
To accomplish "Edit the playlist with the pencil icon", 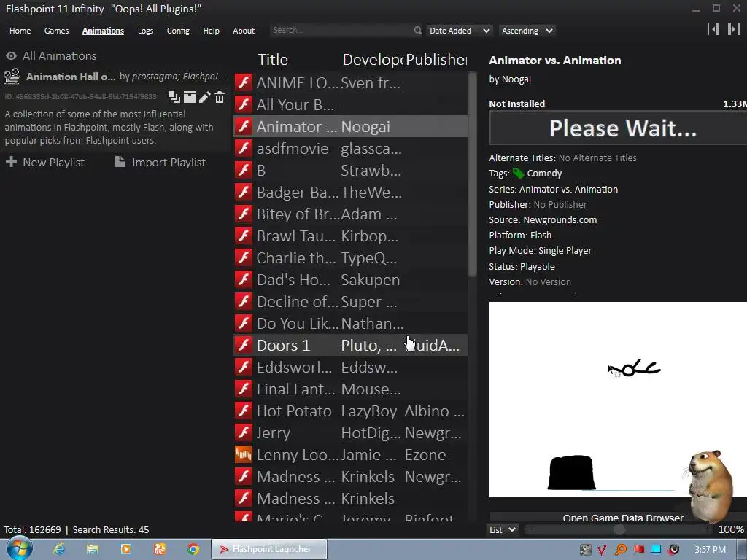I will point(204,97).
